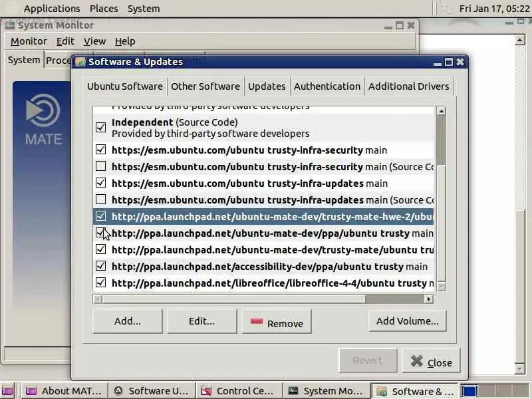Open Monitor menu in System Monitor
Viewport: 532px width, 399px height.
pyautogui.click(x=29, y=41)
